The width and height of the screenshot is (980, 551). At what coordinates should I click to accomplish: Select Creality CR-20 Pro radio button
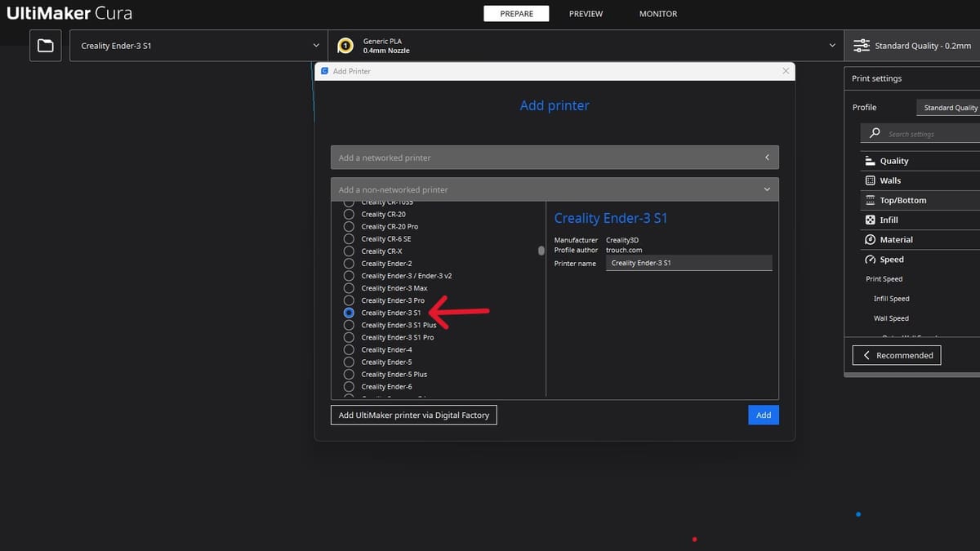[349, 226]
